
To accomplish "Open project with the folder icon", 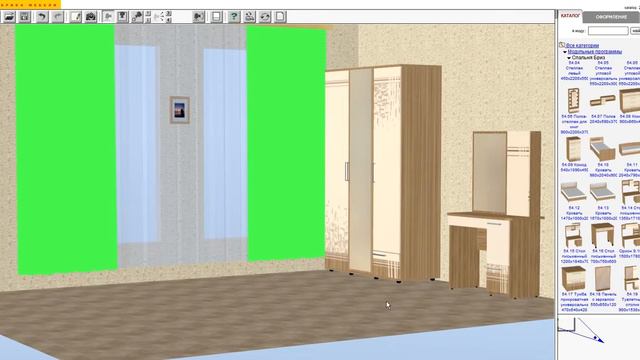I will point(9,17).
